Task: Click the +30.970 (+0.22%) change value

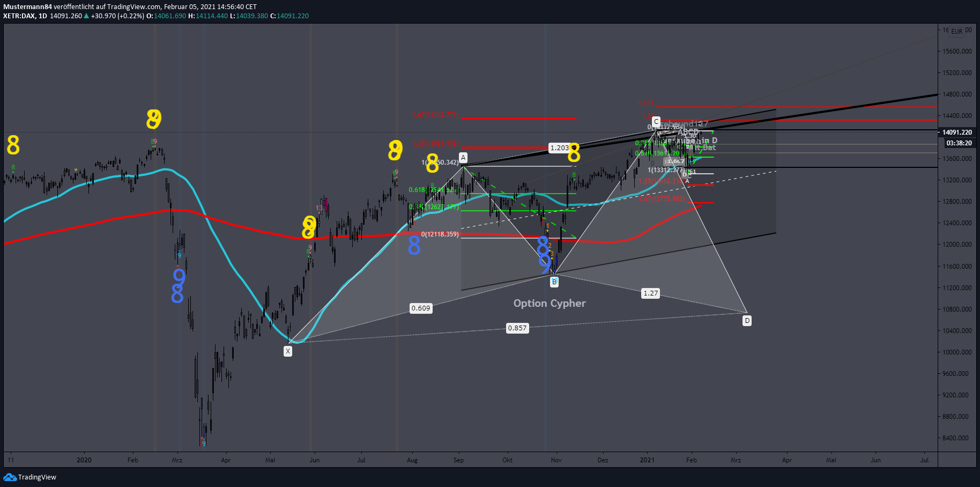Action: point(117,16)
